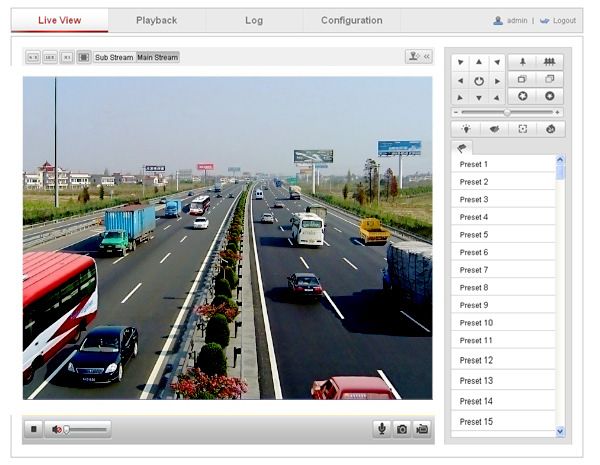Screen dimensions: 600x465
Task: Collapse the PTZ panel with double chevron
Action: pyautogui.click(x=427, y=57)
